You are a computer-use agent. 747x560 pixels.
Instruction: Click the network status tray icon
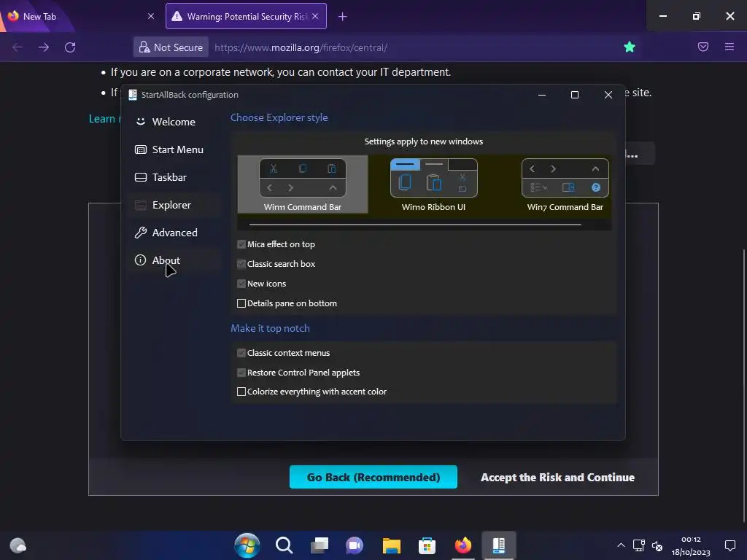click(639, 545)
